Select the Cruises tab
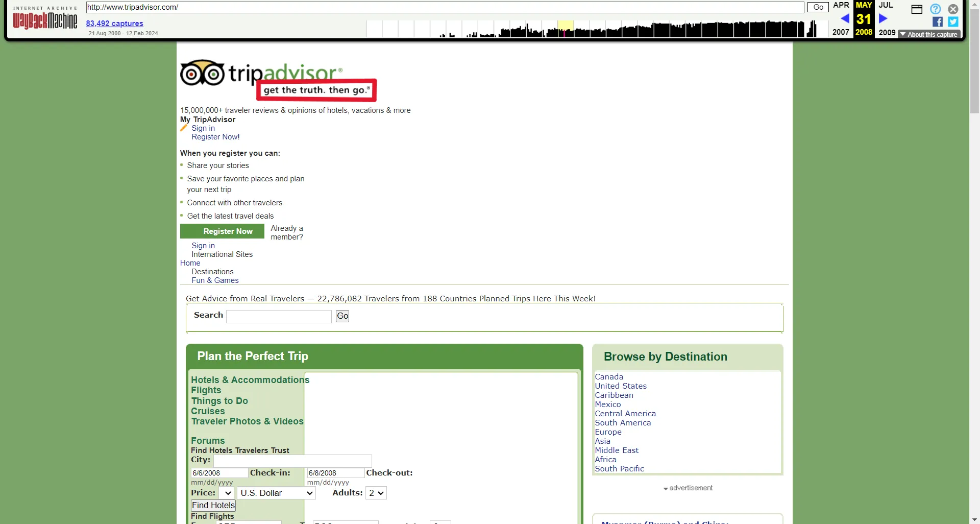Screen dimensions: 980x524 (x=208, y=411)
